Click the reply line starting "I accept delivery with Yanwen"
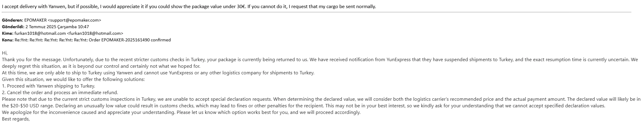 pos(189,6)
